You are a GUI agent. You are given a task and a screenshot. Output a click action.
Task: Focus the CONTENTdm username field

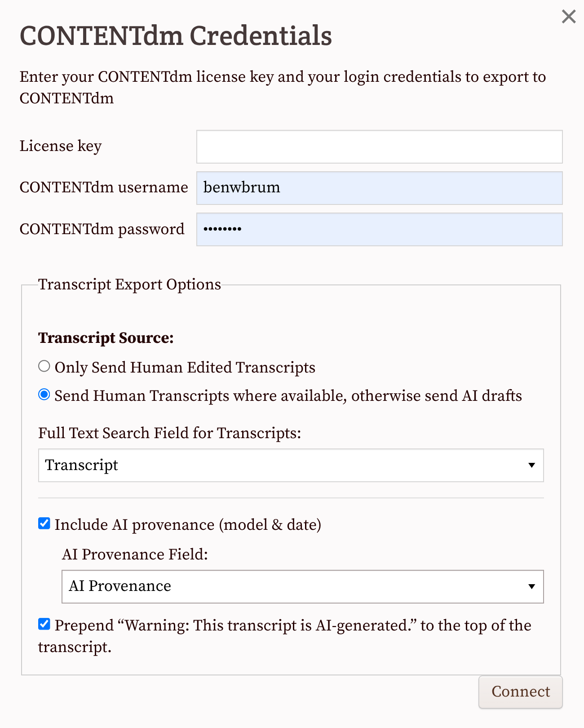380,188
